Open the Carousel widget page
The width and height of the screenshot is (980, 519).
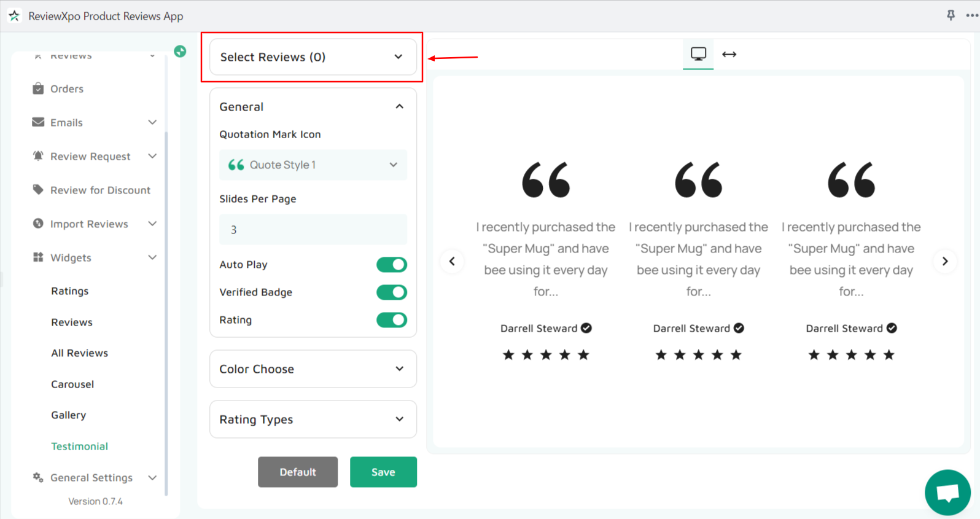(x=72, y=384)
